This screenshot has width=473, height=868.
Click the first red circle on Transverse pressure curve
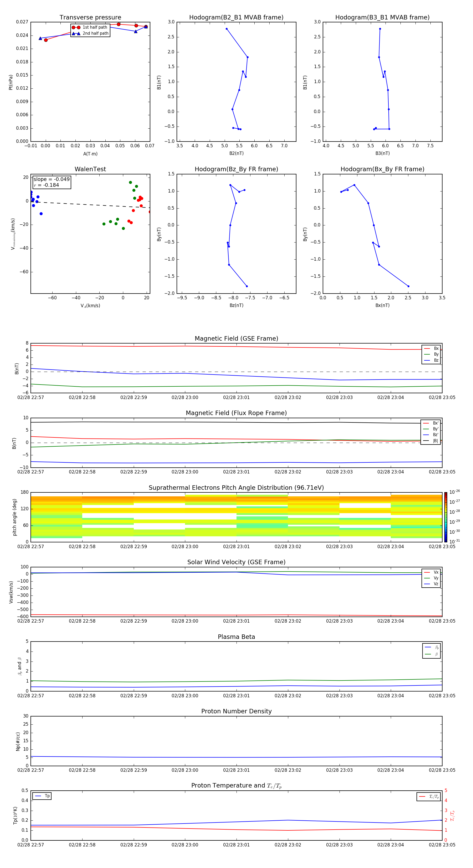point(46,40)
